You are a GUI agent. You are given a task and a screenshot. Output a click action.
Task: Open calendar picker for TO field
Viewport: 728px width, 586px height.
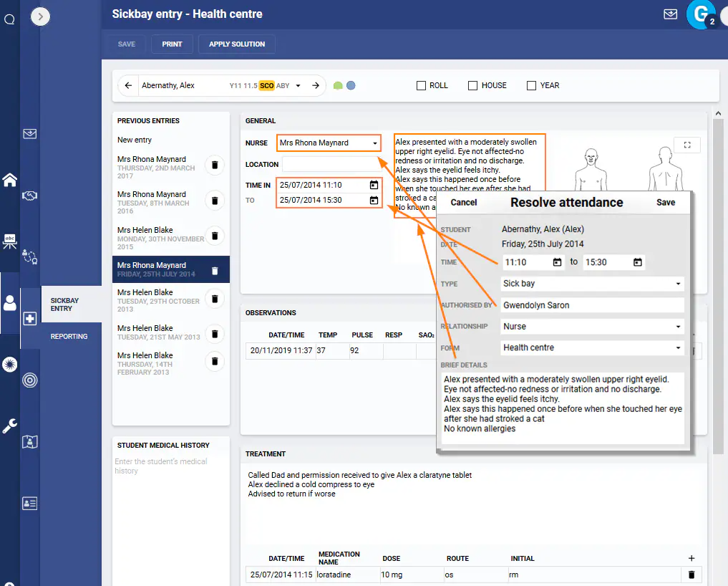pyautogui.click(x=374, y=201)
